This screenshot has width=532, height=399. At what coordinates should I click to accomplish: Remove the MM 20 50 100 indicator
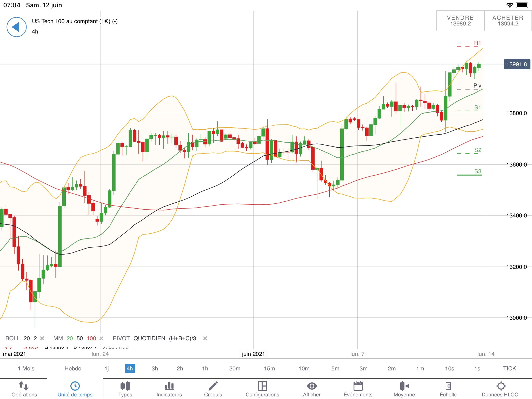pyautogui.click(x=102, y=338)
